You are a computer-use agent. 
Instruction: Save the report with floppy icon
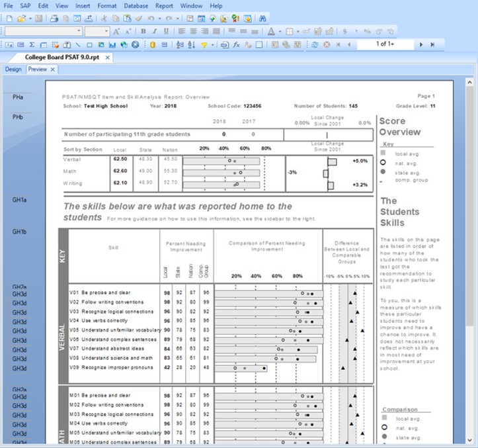(x=39, y=19)
